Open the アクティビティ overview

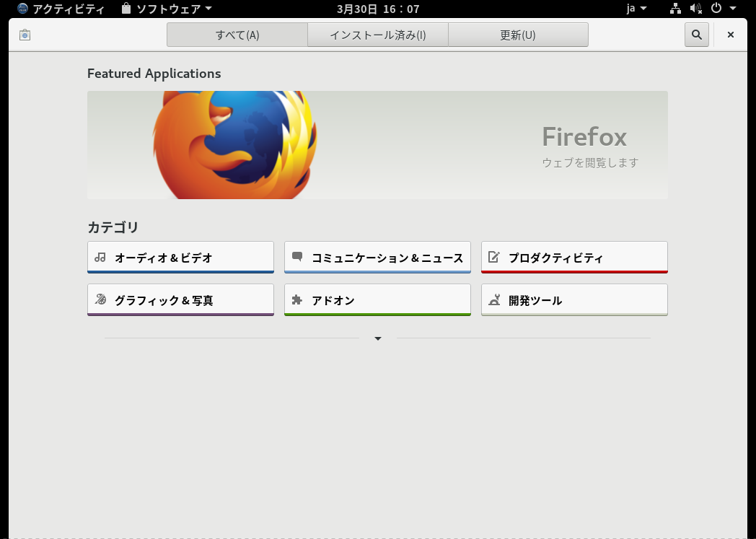[x=61, y=9]
